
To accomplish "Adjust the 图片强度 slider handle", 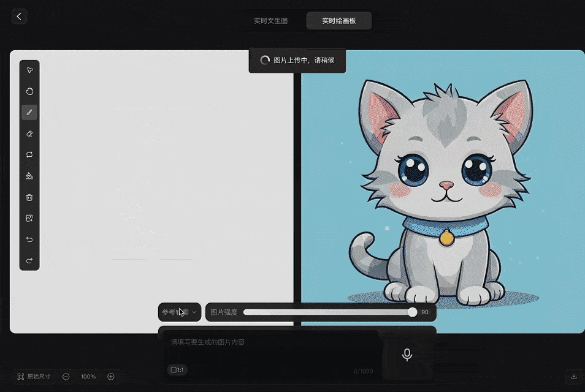I will tap(412, 312).
